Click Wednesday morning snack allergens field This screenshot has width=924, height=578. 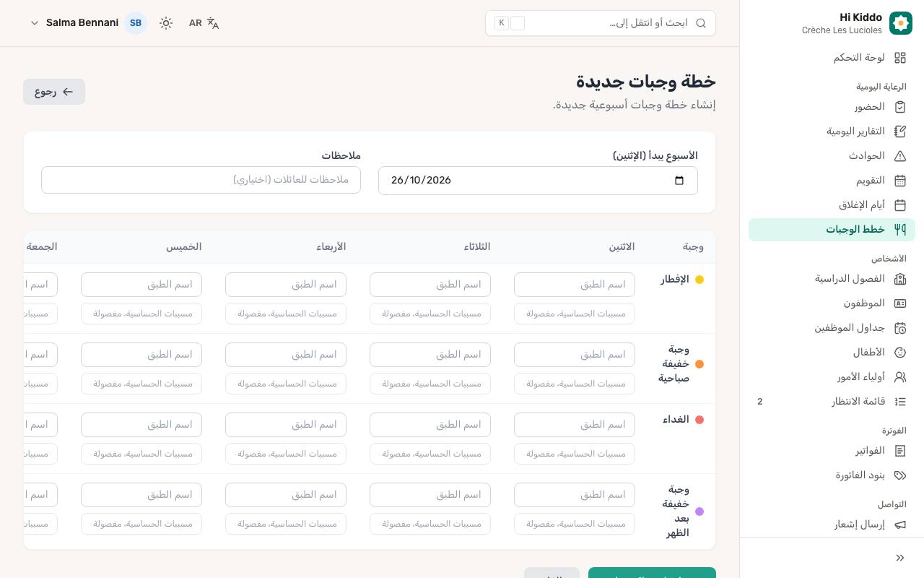point(286,384)
